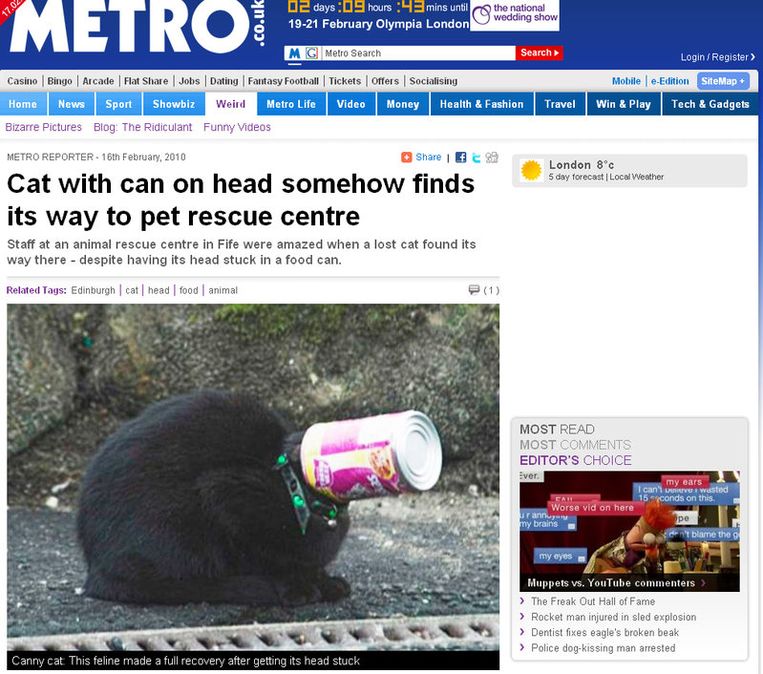This screenshot has height=674, width=763.
Task: Open the Login / Register arrow link
Action: (718, 57)
